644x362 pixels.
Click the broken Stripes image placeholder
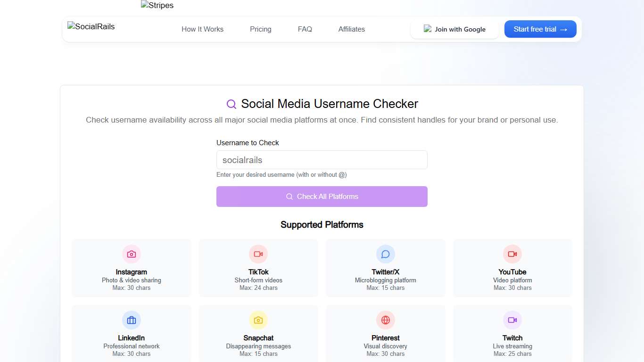pos(157,5)
